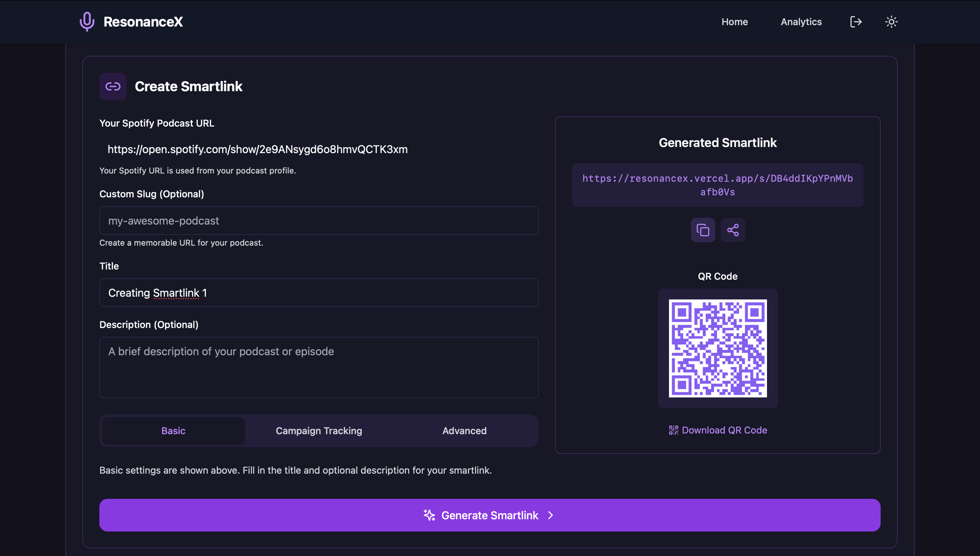Image resolution: width=980 pixels, height=556 pixels.
Task: Click the logout icon in header
Action: (x=855, y=22)
